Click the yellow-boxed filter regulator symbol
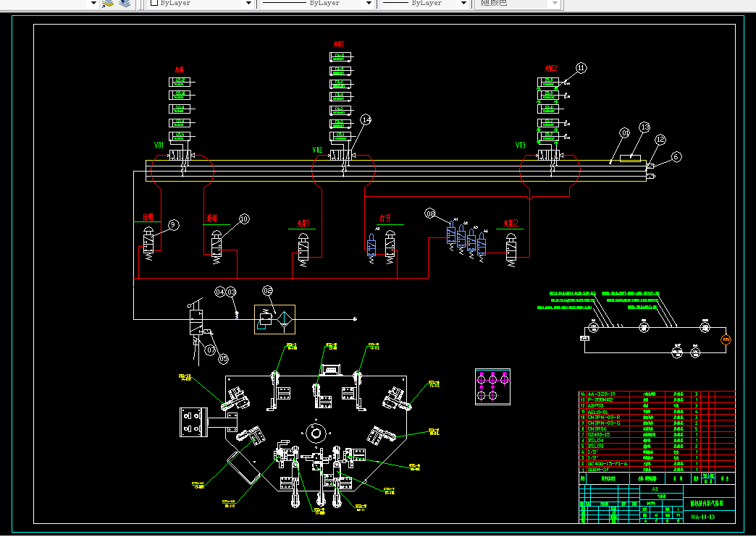The image size is (756, 537). pyautogui.click(x=275, y=319)
